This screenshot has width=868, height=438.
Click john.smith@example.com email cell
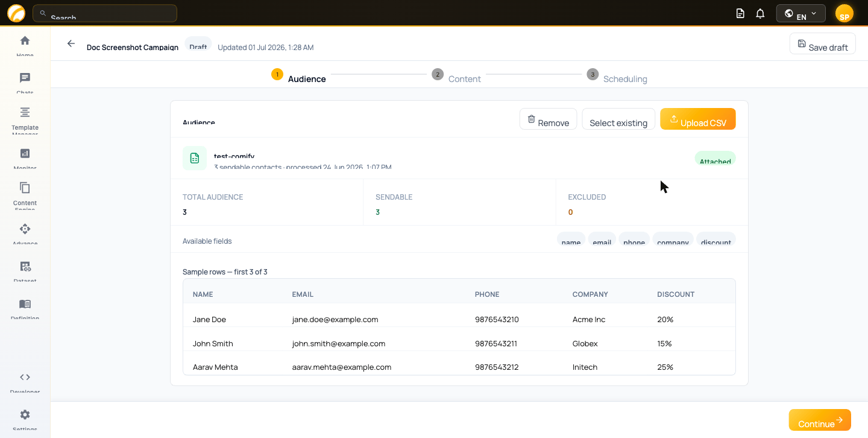pyautogui.click(x=339, y=343)
